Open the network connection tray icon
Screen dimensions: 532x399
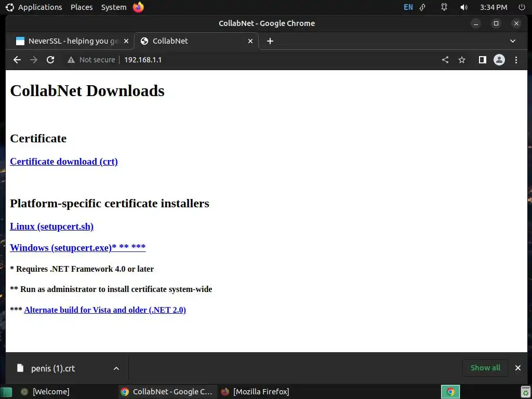tap(423, 7)
